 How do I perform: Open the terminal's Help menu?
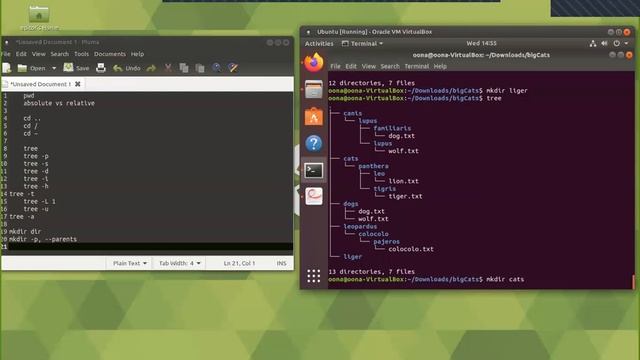point(440,66)
